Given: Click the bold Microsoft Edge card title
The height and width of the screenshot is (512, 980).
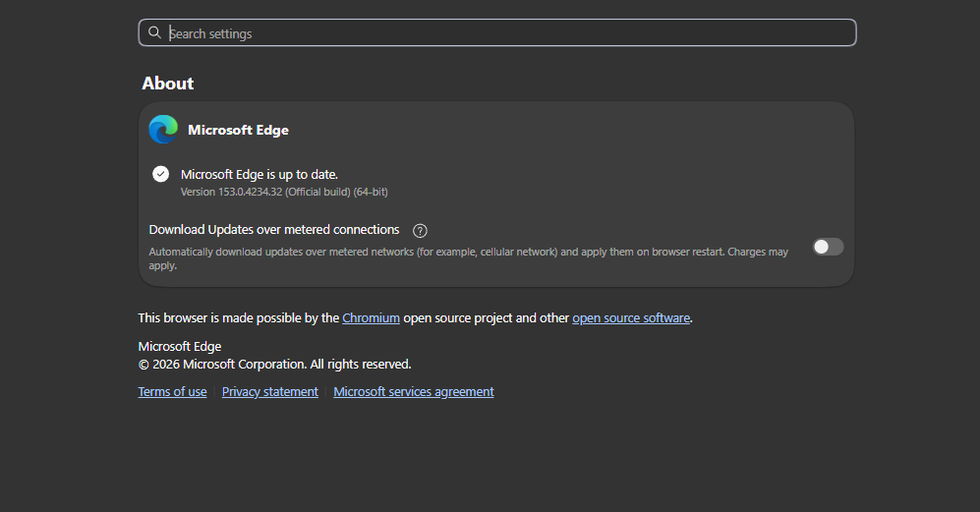Looking at the screenshot, I should pyautogui.click(x=238, y=130).
